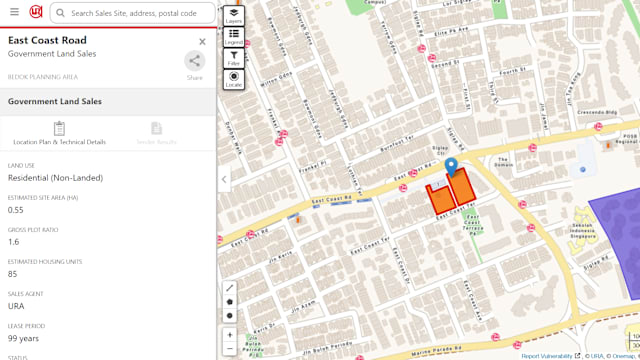Click the 1.6 gross plot ratio value
This screenshot has height=360, width=640.
coord(13,242)
